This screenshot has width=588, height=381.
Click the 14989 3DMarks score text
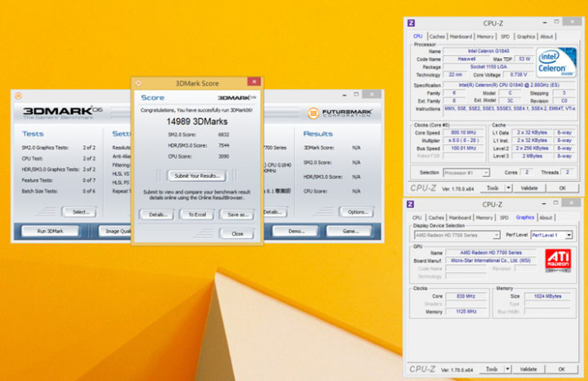[197, 122]
